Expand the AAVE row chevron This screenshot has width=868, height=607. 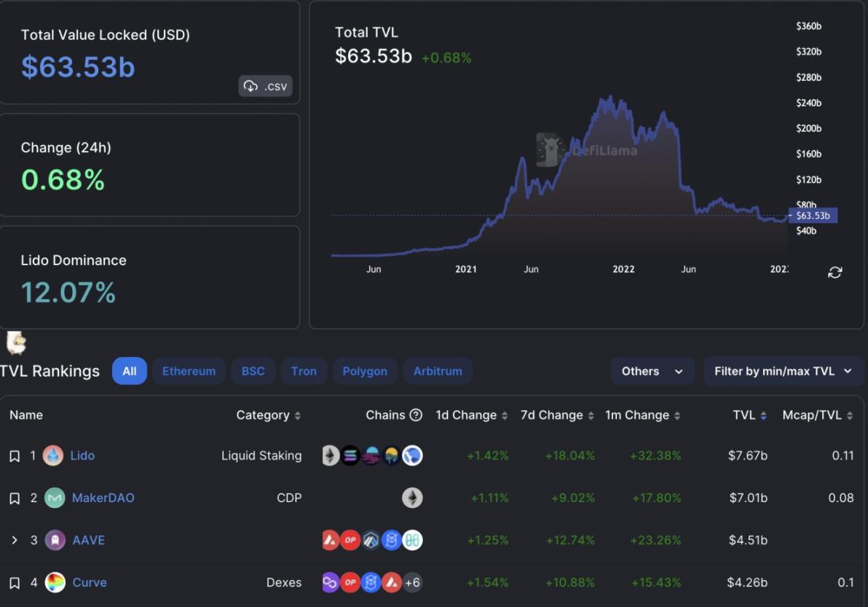(x=15, y=540)
